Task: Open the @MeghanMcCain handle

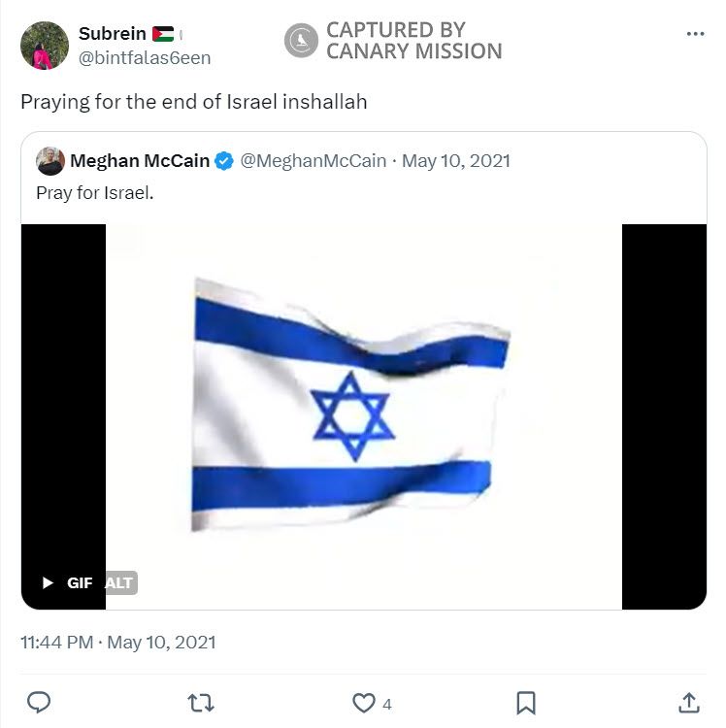Action: [x=313, y=161]
